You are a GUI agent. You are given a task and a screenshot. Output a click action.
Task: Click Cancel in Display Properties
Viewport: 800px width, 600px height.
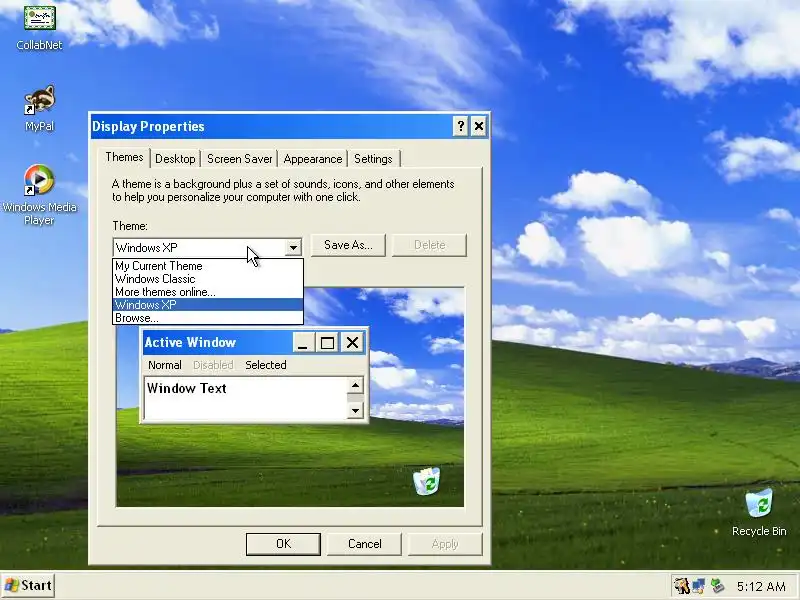click(x=364, y=544)
